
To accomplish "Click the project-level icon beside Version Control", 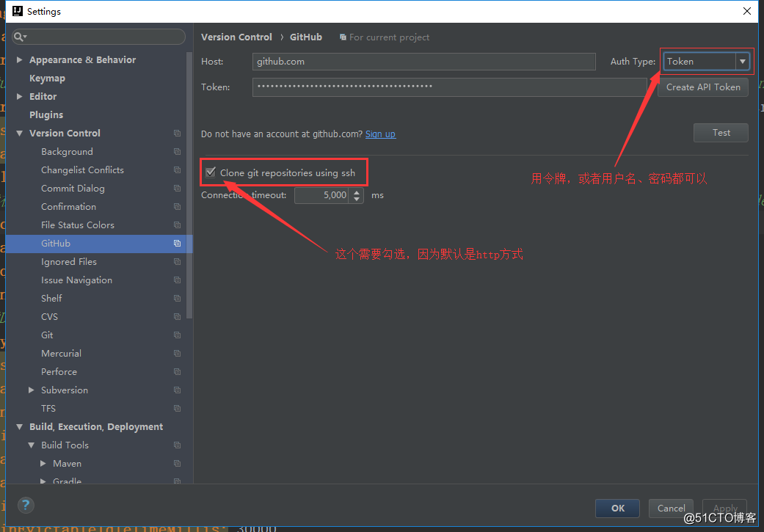I will coord(178,134).
